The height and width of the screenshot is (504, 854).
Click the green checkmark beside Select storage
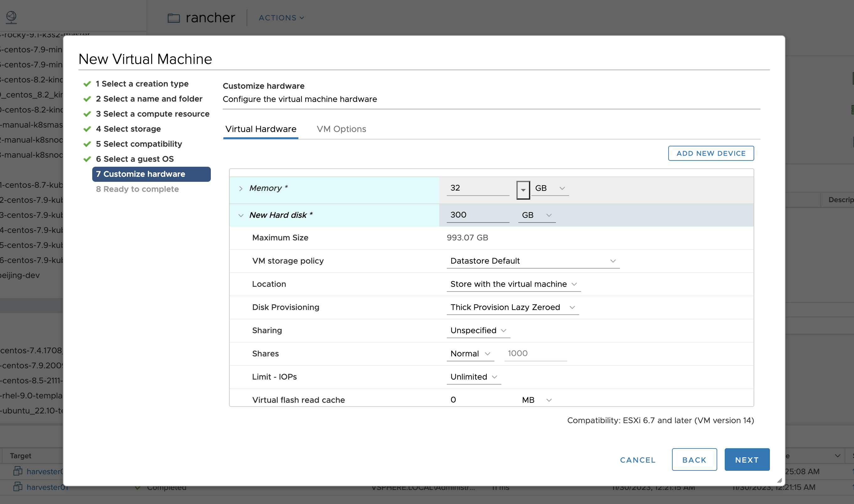click(x=87, y=129)
